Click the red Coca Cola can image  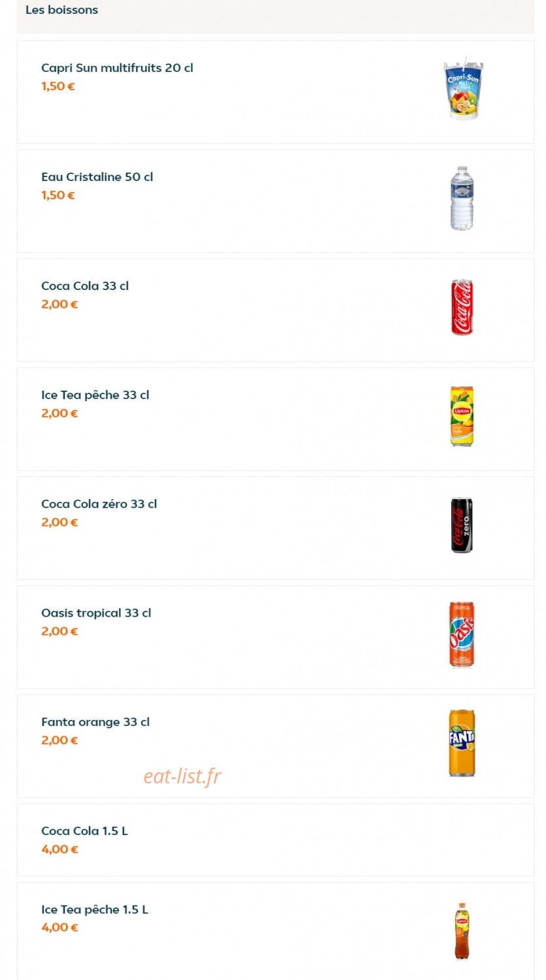(x=462, y=307)
